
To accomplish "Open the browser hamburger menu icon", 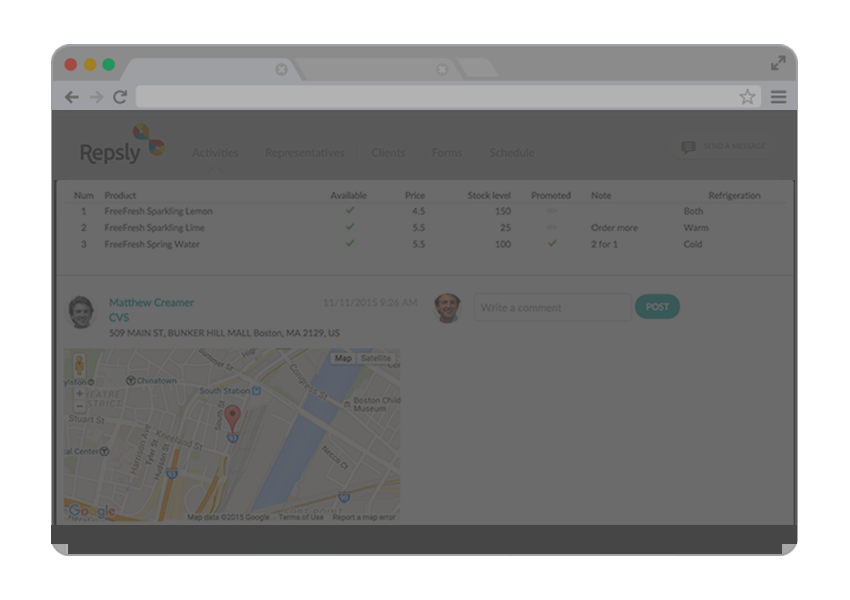I will click(x=778, y=97).
